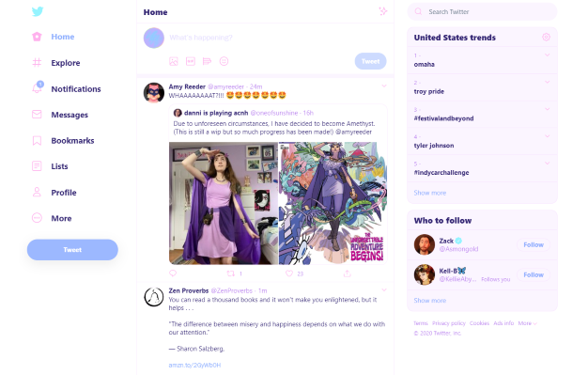Open the Cookies footer link
The height and width of the screenshot is (375, 588).
coord(479,323)
